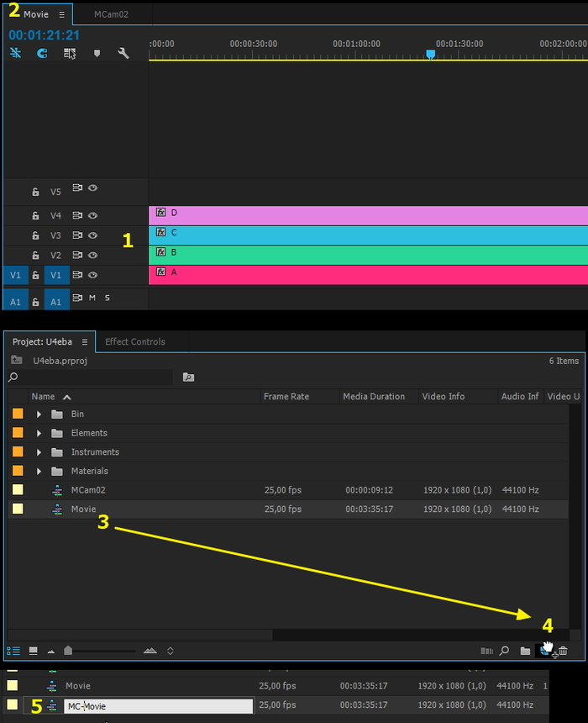Image resolution: width=588 pixels, height=723 pixels.
Task: Mute track A1 with the M button
Action: (92, 298)
